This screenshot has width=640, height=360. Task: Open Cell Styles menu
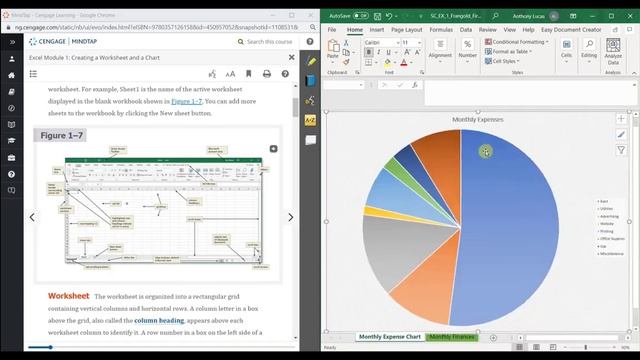tap(502, 61)
